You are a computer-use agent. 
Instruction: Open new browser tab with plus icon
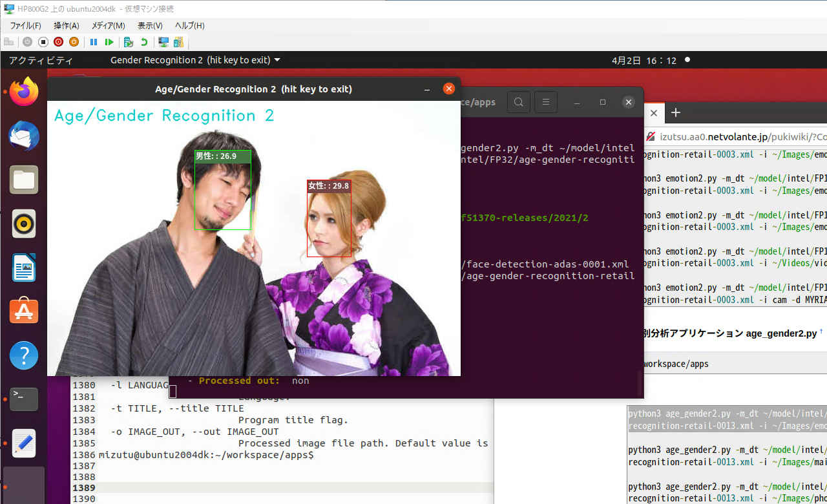(x=676, y=112)
